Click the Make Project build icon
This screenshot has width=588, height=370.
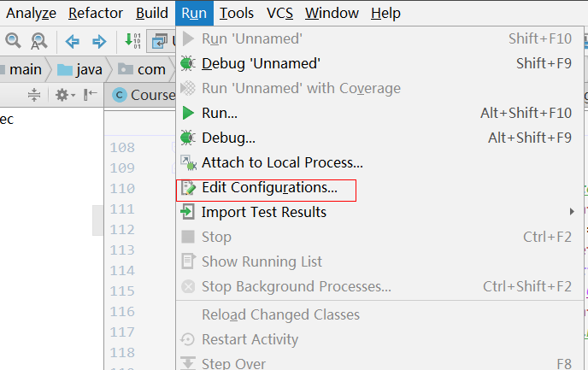(x=133, y=40)
